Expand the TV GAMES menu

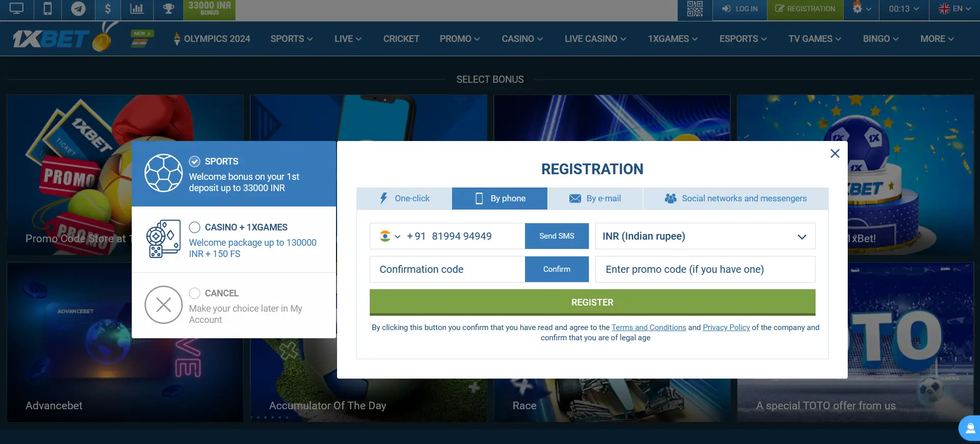(x=815, y=39)
